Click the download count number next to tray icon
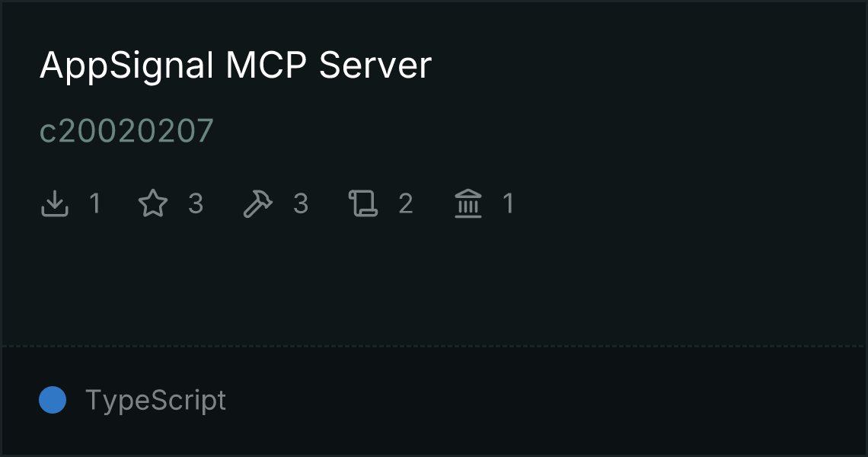 coord(95,203)
